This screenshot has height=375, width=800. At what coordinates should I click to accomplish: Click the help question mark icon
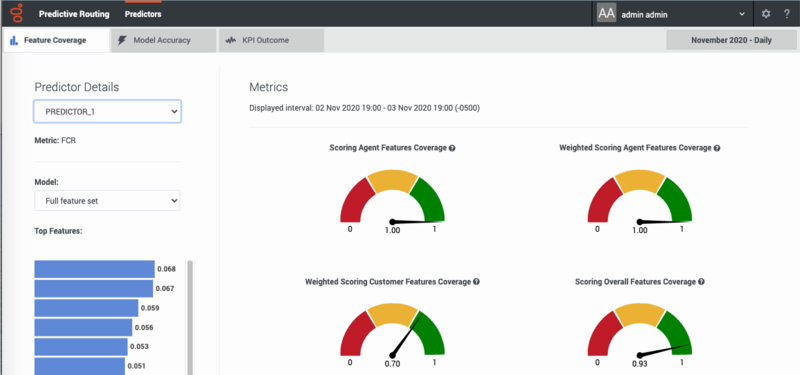point(787,14)
